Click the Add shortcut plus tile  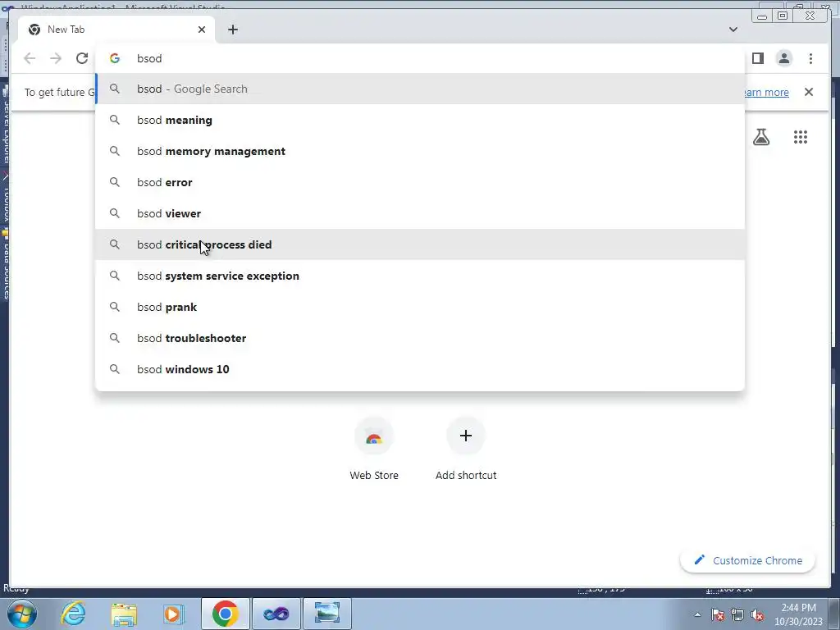point(466,450)
